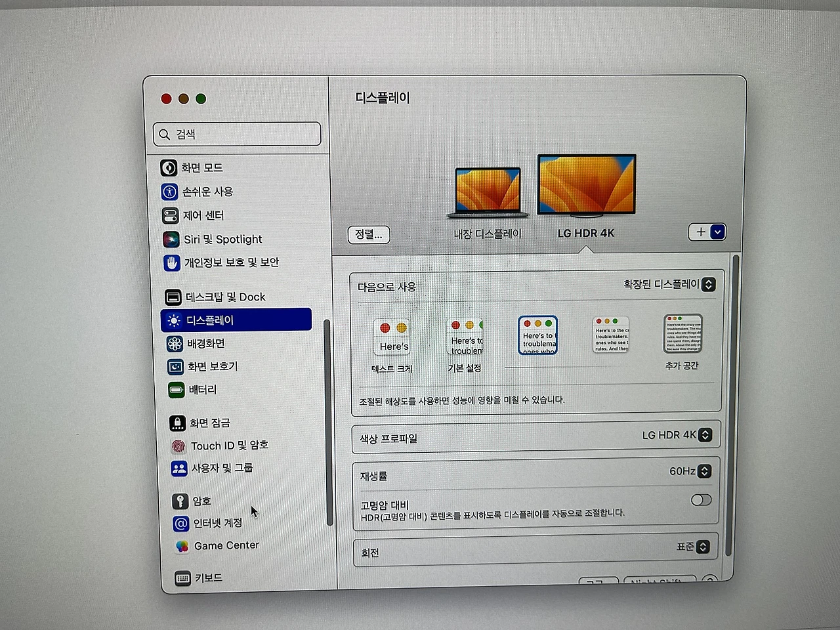Image resolution: width=840 pixels, height=630 pixels.
Task: Select 사용자 및 그룹 people icon
Action: 179,469
